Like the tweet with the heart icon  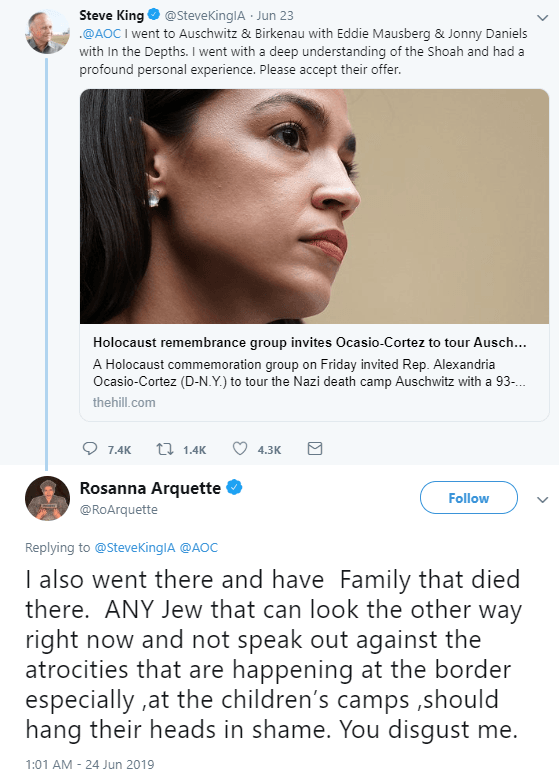(240, 448)
